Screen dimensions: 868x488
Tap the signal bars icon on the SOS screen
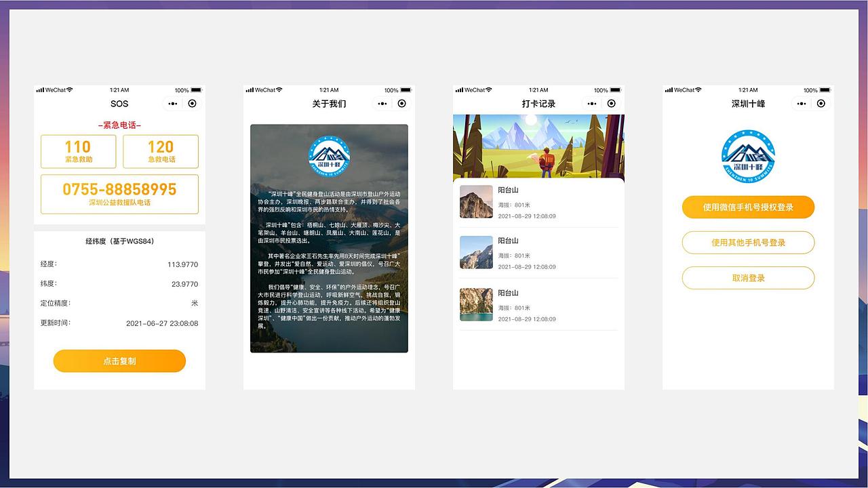(40, 90)
